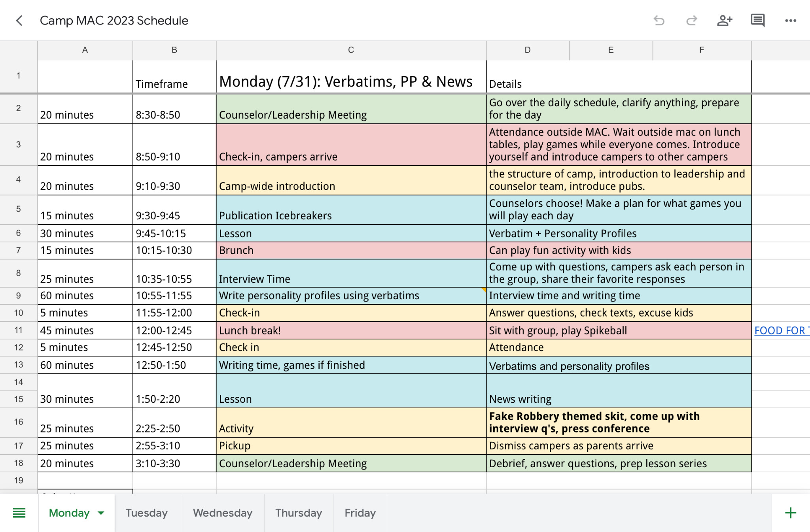Select Dismiss campers as parents arrive cell

coord(619,446)
